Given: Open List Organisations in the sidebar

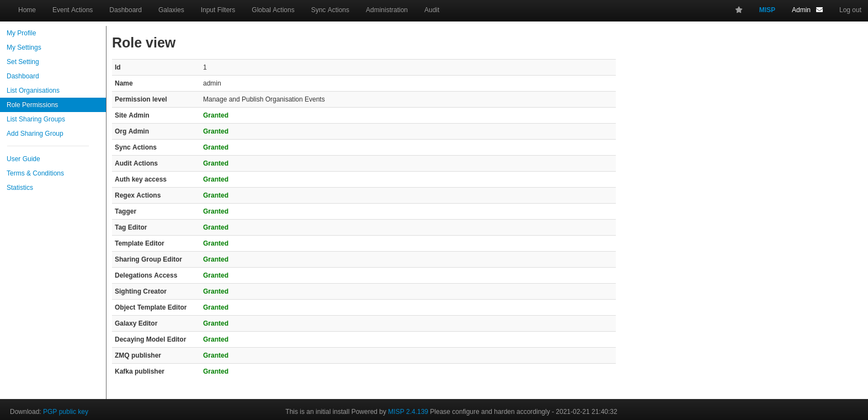Looking at the screenshot, I should 33,91.
